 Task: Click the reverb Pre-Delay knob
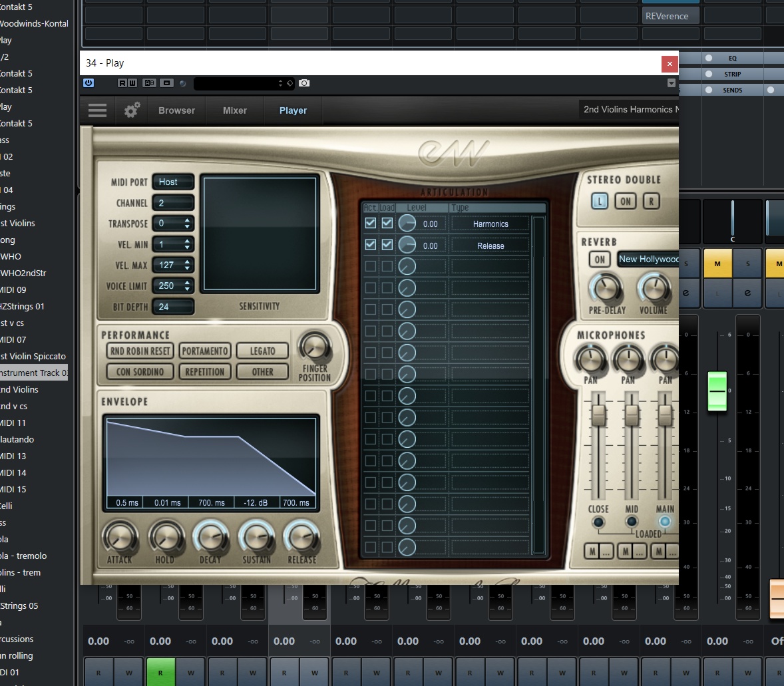tap(606, 289)
